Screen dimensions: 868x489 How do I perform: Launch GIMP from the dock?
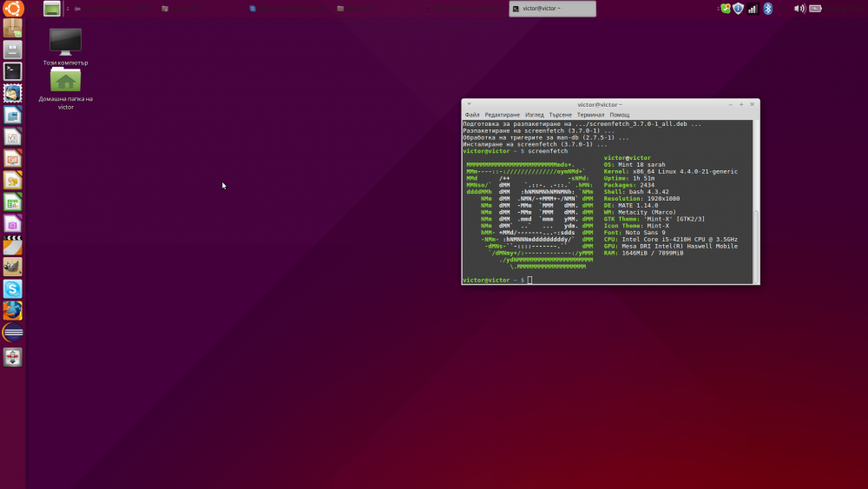(13, 267)
